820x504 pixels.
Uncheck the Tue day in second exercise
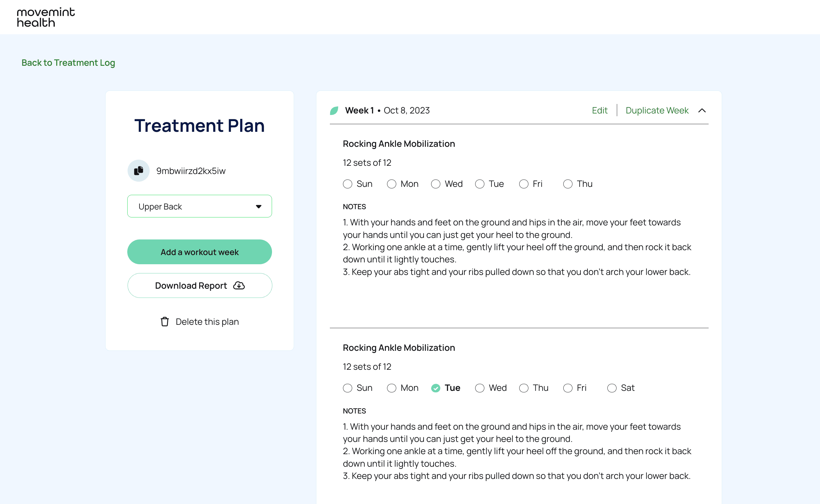tap(435, 388)
